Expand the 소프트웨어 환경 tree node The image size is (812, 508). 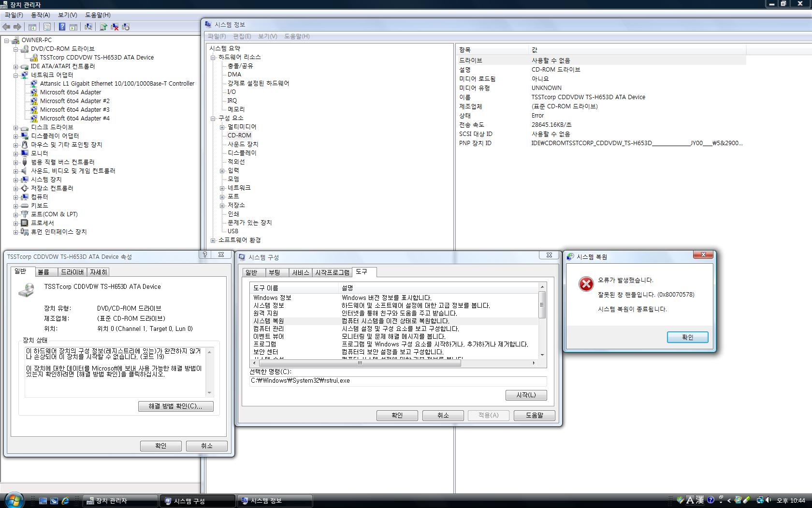click(x=213, y=240)
